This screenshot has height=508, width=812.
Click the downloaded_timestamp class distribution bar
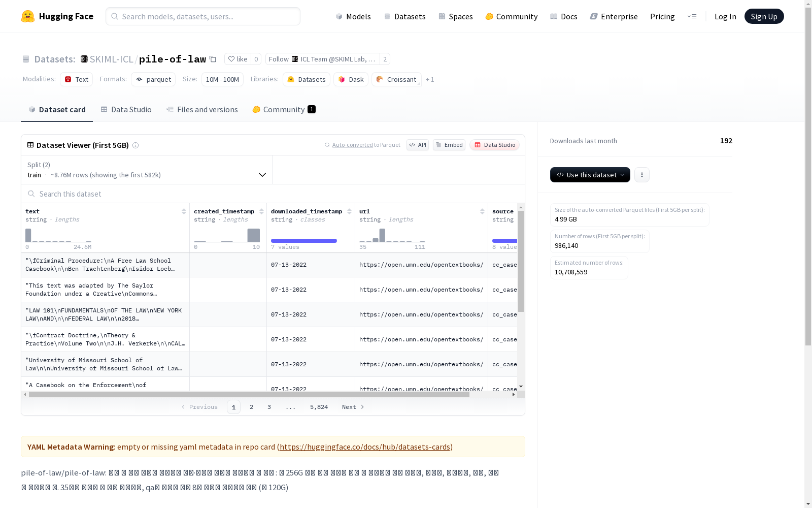click(304, 241)
